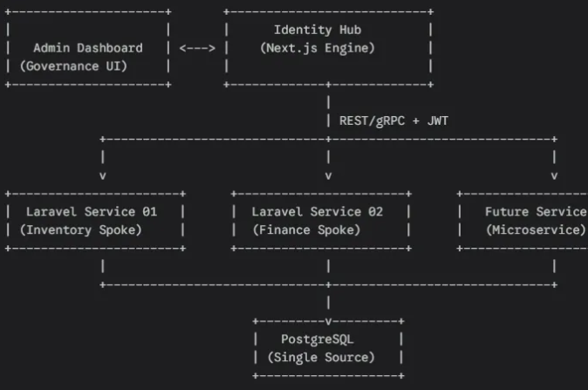This screenshot has height=390, width=588.
Task: Select the (Single Source) text
Action: [x=321, y=357]
